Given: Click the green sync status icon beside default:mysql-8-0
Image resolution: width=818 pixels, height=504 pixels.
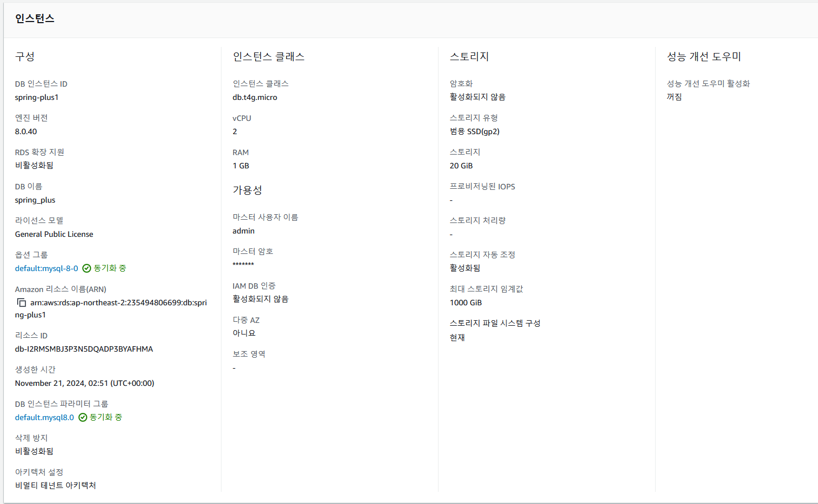Looking at the screenshot, I should [87, 268].
